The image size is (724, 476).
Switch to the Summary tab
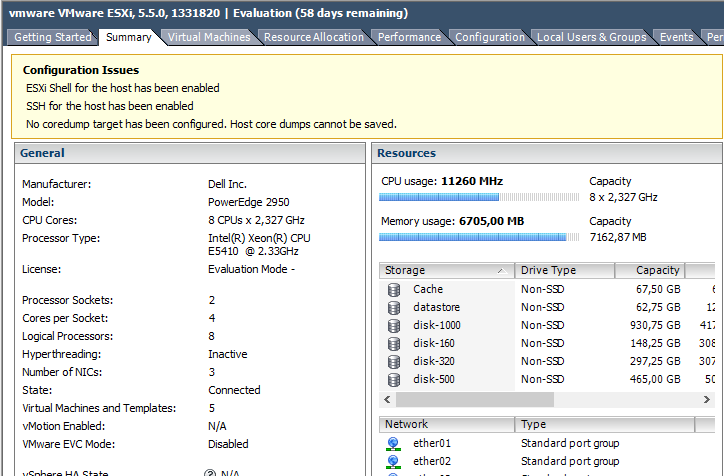pos(129,37)
